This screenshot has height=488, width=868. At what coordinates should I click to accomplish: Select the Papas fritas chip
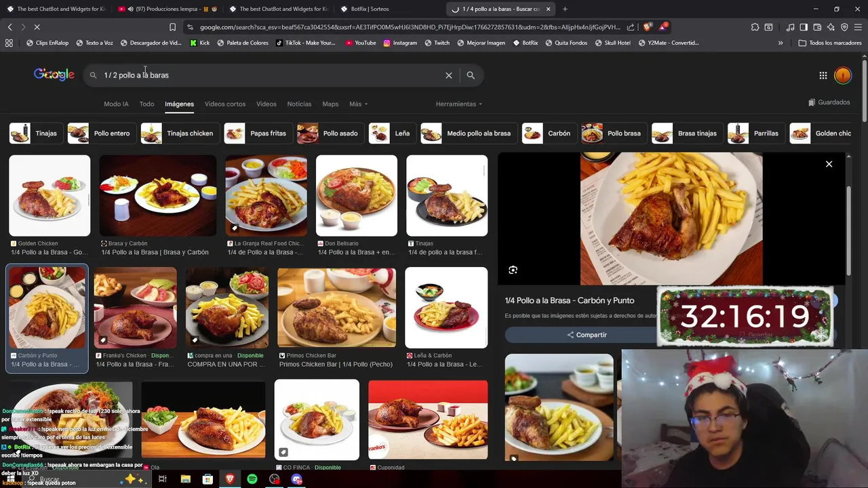pos(258,134)
